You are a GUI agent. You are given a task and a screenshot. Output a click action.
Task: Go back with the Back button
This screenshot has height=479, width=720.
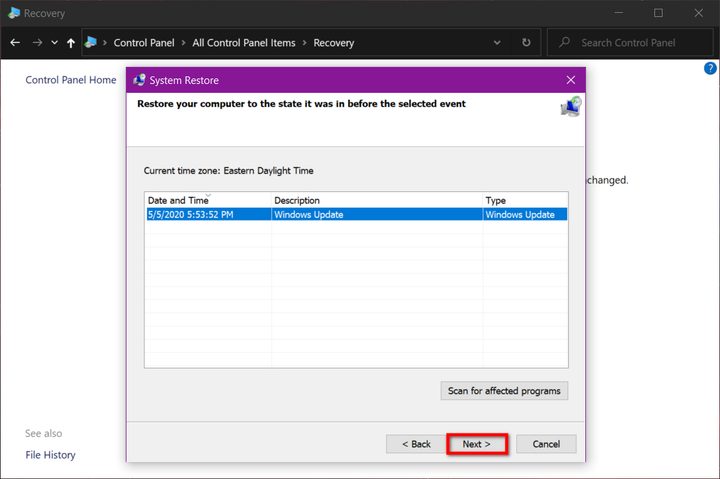pos(416,444)
